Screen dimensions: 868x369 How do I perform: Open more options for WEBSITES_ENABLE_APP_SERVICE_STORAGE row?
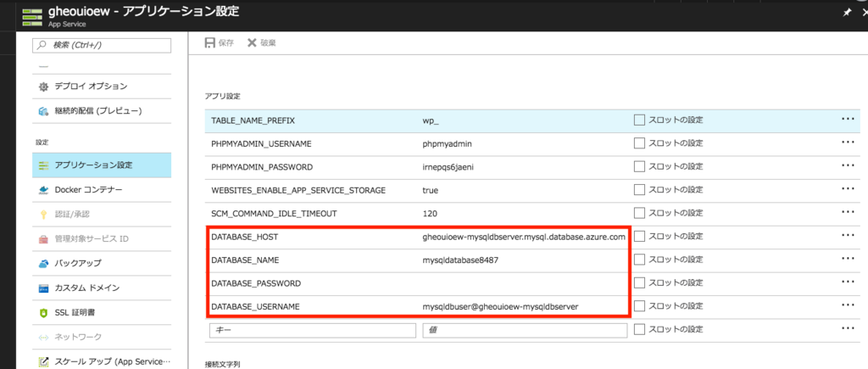tap(848, 188)
